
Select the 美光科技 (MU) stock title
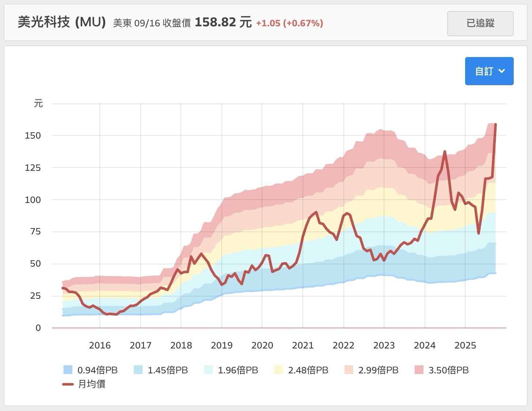coord(62,23)
